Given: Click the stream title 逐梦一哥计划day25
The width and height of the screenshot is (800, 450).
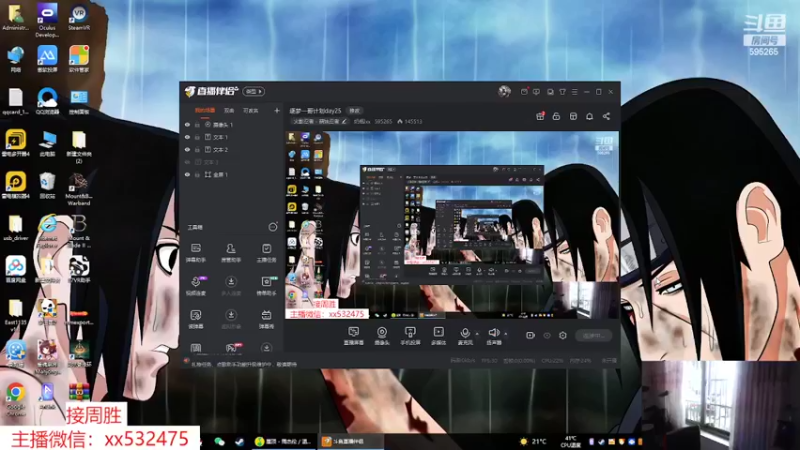Looking at the screenshot, I should (x=315, y=110).
